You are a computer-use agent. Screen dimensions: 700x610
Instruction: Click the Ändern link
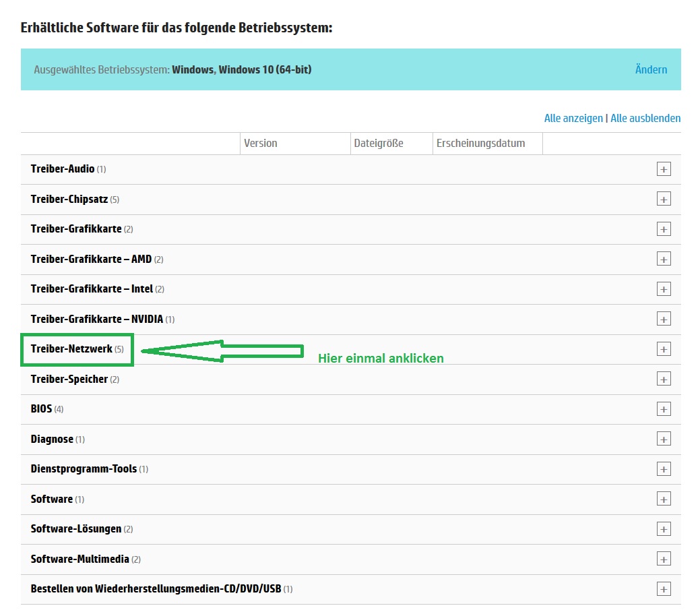[x=651, y=69]
